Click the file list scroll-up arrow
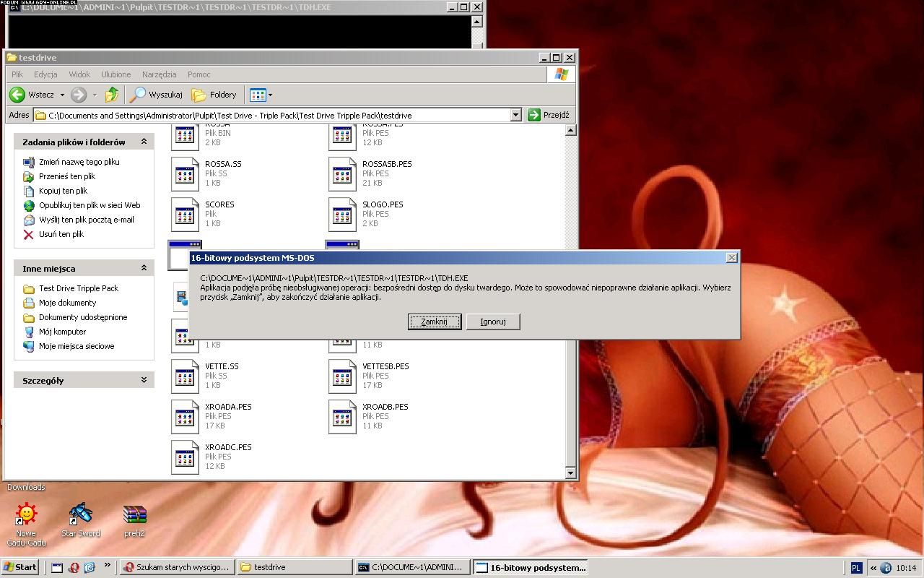 (x=570, y=131)
